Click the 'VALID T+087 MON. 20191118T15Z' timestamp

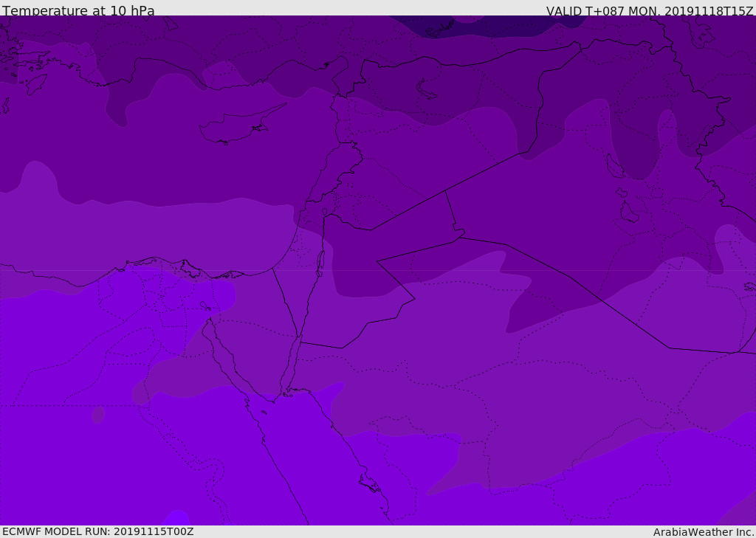pyautogui.click(x=650, y=10)
